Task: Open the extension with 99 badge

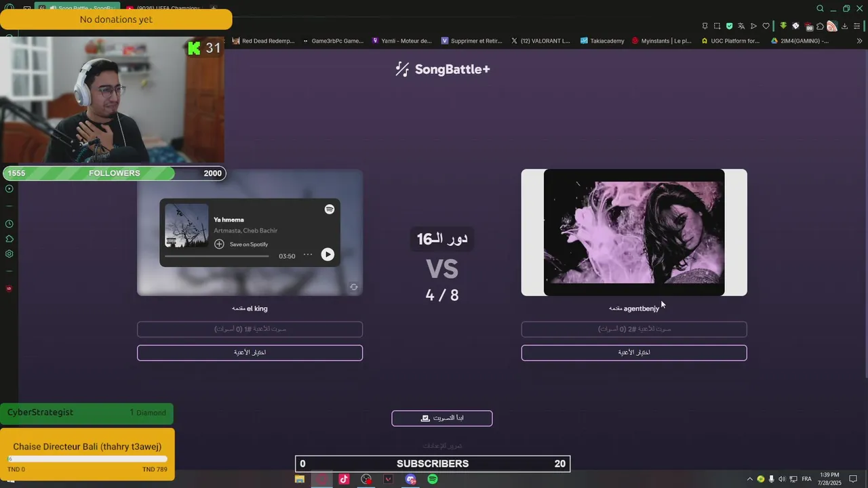Action: 808,26
